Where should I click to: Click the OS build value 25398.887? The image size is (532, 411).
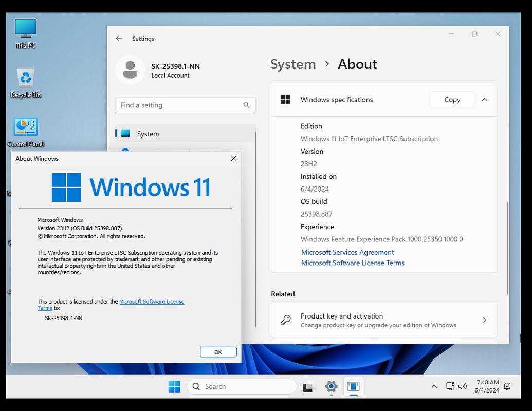(316, 214)
